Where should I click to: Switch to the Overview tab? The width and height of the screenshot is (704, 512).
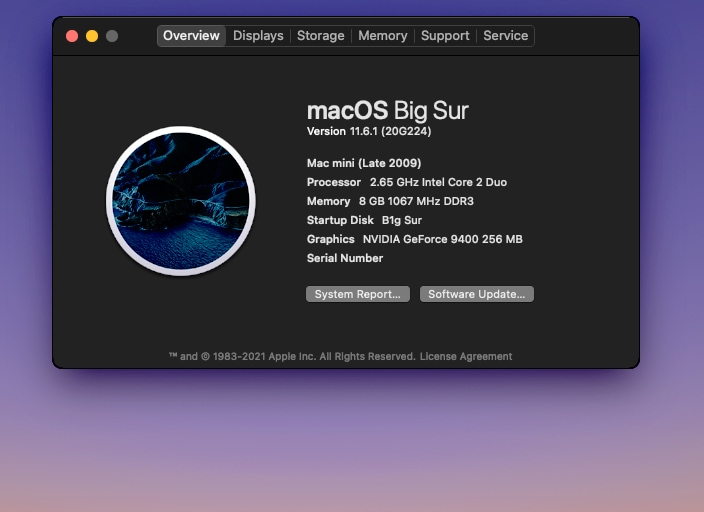pyautogui.click(x=191, y=36)
